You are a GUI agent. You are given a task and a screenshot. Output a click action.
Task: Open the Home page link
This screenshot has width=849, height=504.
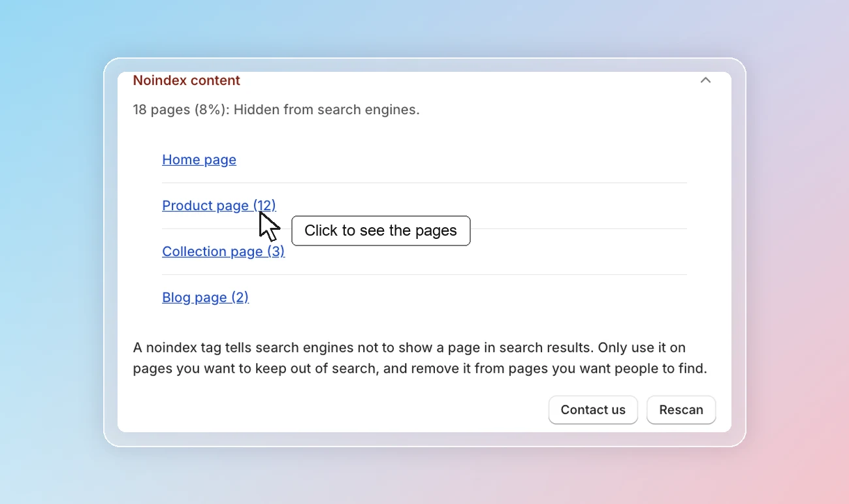coord(199,160)
